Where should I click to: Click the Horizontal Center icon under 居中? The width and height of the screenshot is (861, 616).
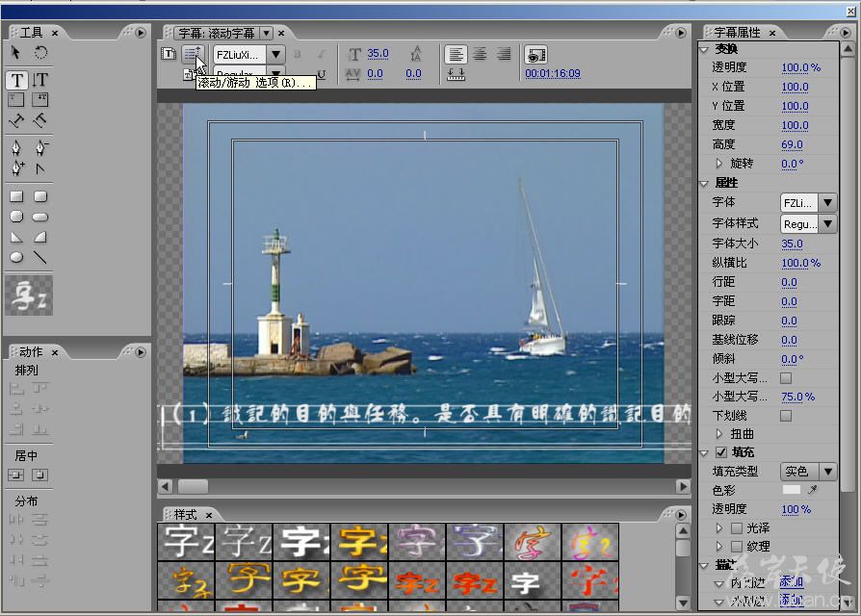[40, 475]
